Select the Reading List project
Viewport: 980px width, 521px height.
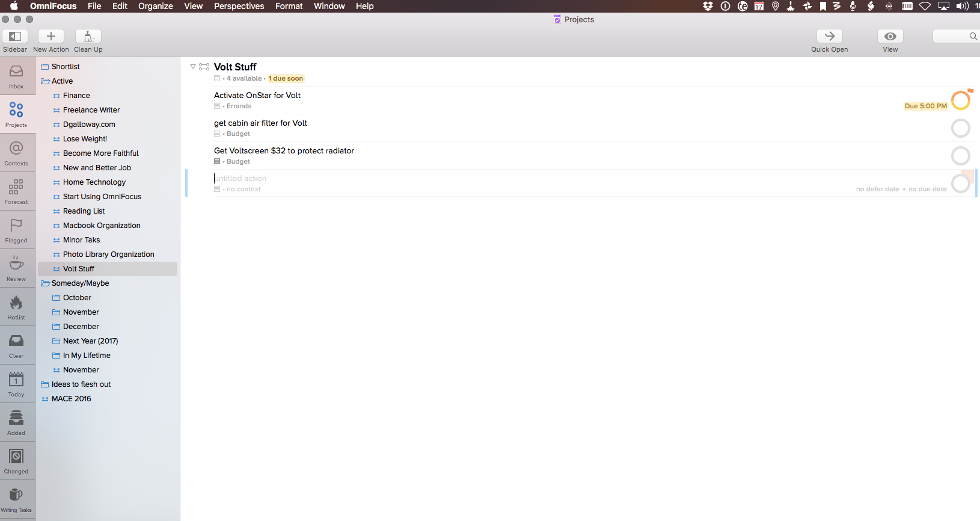coord(84,211)
